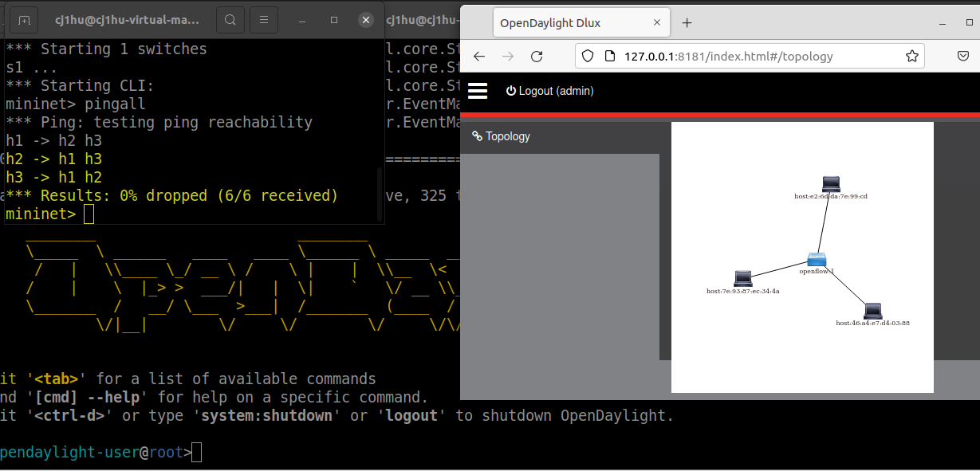980x471 pixels.
Task: Click the Mininet terminal scrollbar
Action: 380,194
